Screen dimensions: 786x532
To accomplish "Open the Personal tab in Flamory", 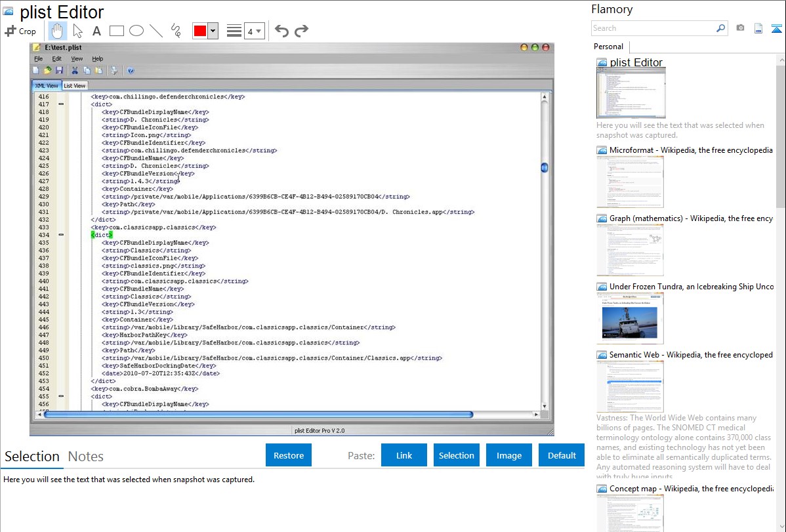I will 608,47.
